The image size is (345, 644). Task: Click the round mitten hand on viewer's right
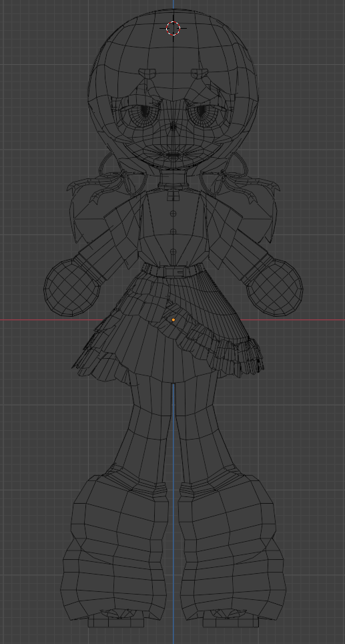pyautogui.click(x=274, y=287)
